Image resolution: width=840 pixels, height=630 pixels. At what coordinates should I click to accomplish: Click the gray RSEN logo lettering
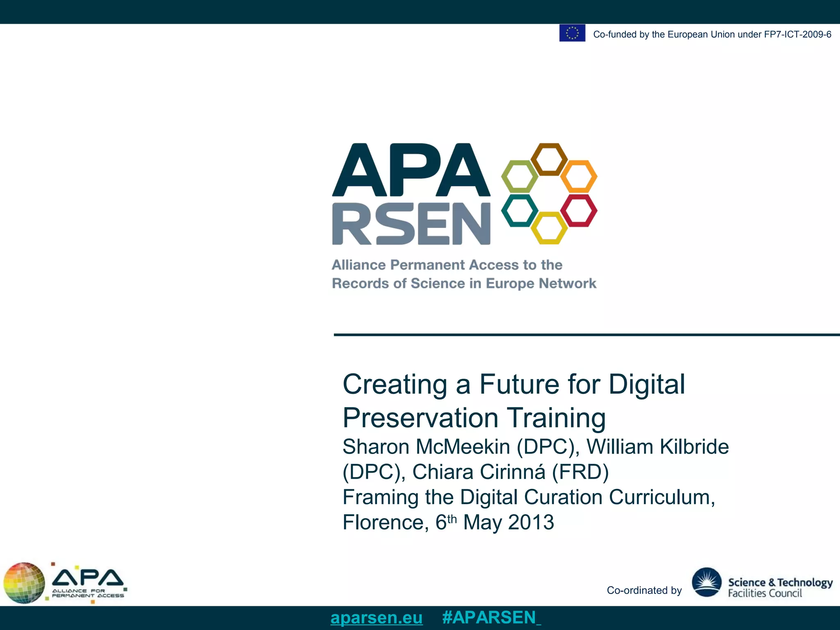(x=411, y=224)
